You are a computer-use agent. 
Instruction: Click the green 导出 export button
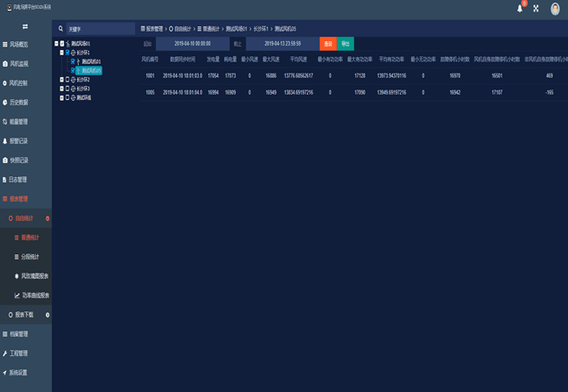pyautogui.click(x=345, y=44)
